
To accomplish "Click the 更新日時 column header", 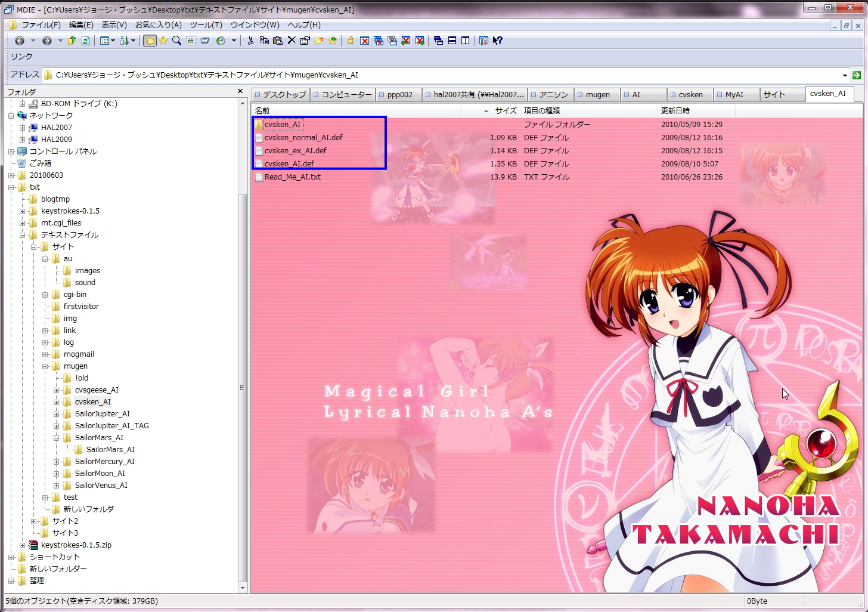I will 675,111.
